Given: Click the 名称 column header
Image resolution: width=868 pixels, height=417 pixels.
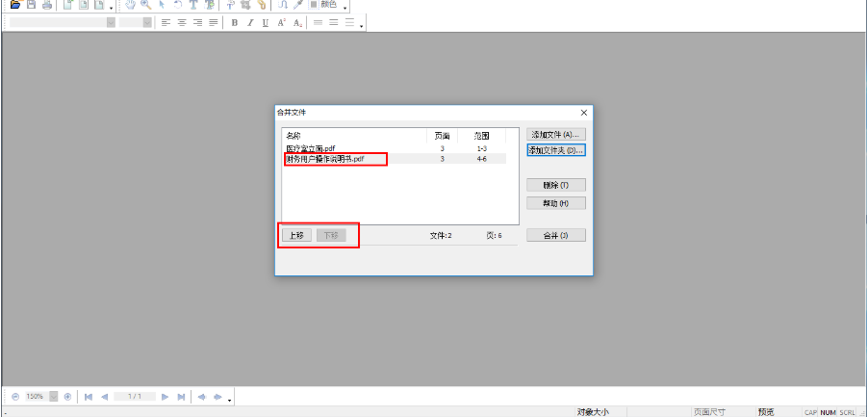Looking at the screenshot, I should [355, 136].
